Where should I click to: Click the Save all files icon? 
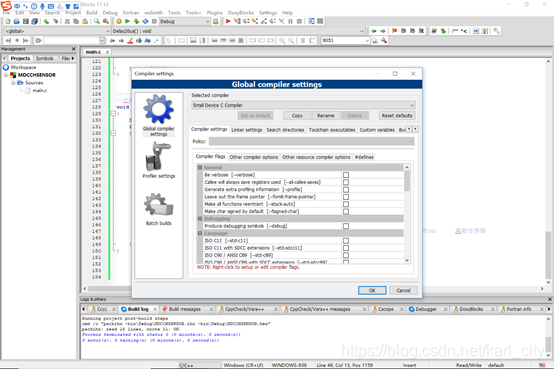(34, 22)
